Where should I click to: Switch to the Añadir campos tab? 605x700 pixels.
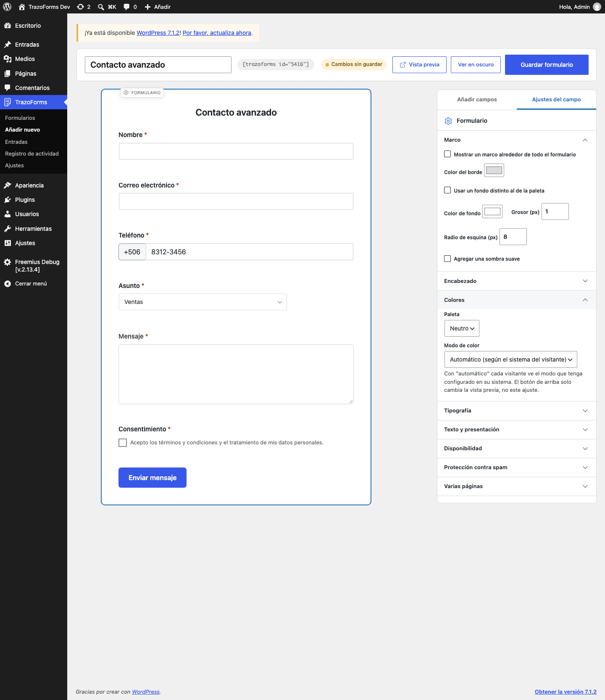tap(477, 100)
